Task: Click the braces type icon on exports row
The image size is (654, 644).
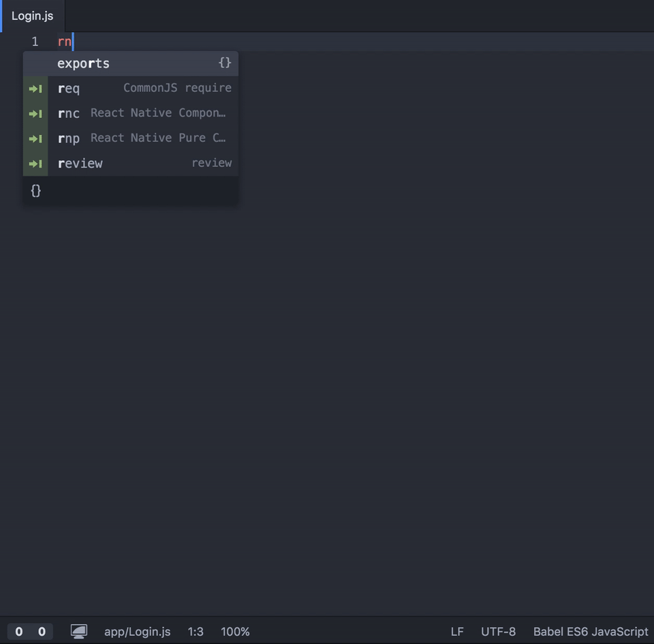Action: (x=225, y=63)
